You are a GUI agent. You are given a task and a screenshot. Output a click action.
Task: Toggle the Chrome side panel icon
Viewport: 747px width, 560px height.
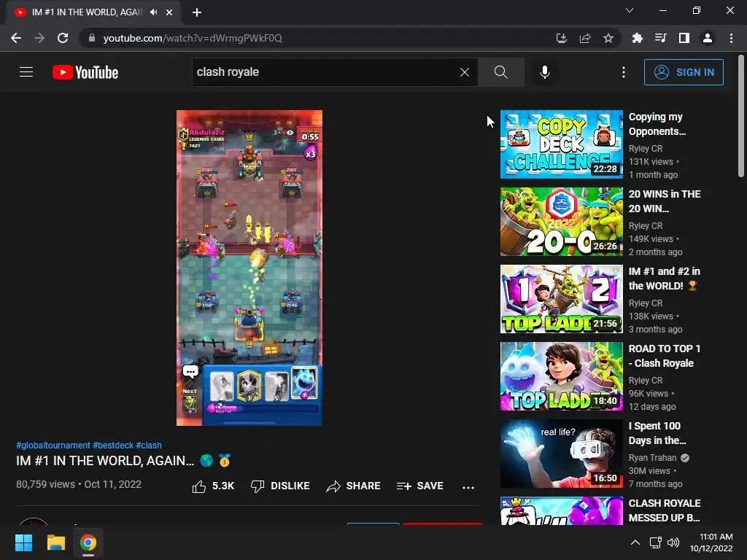pyautogui.click(x=684, y=38)
